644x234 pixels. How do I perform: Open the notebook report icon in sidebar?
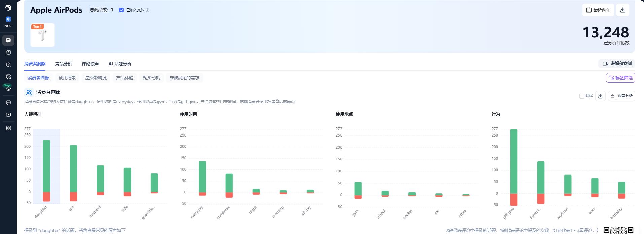tap(8, 52)
